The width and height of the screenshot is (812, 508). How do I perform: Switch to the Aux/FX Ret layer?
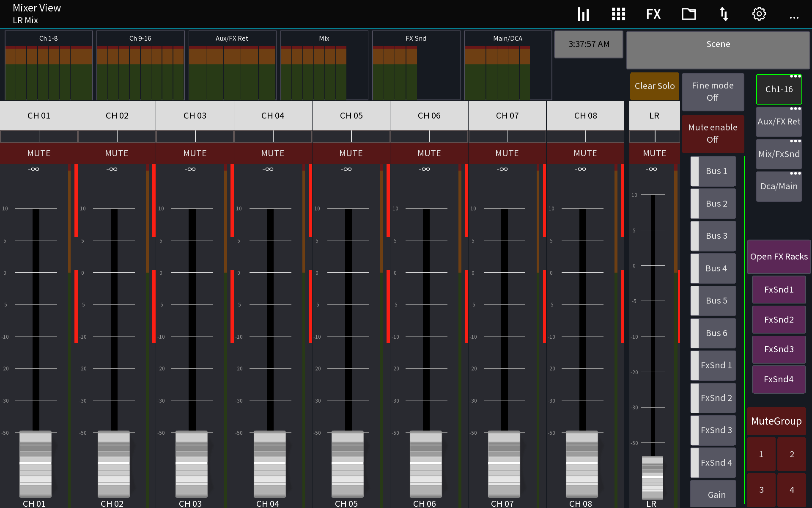(779, 121)
